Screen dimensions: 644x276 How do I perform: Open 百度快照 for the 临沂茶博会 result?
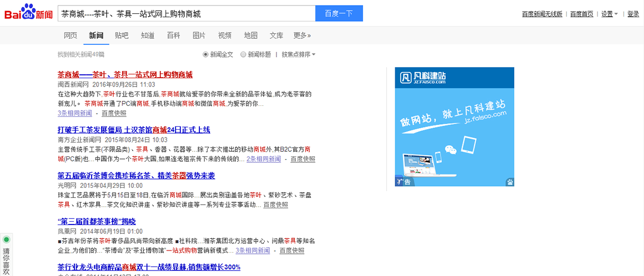[x=275, y=205]
